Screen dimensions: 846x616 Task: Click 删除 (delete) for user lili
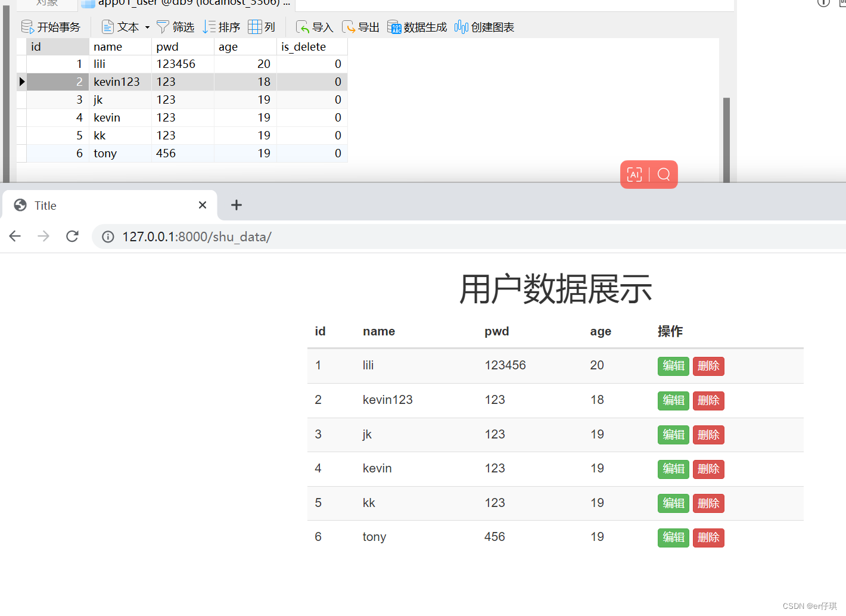click(708, 366)
